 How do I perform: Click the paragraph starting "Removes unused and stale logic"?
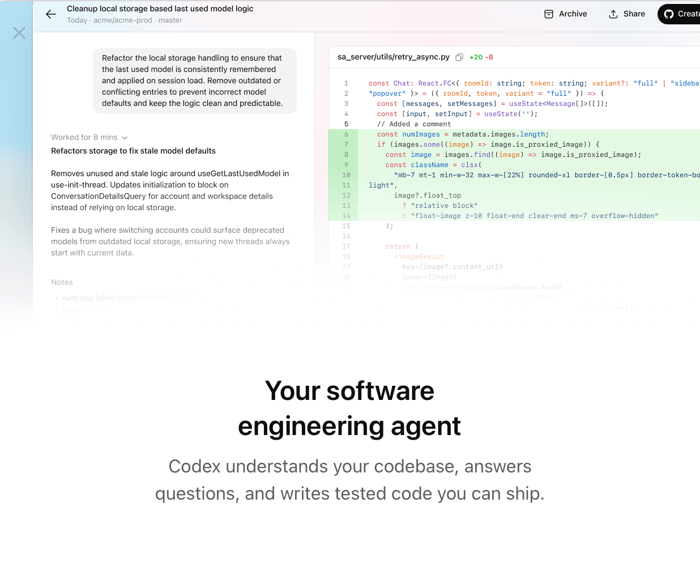170,190
